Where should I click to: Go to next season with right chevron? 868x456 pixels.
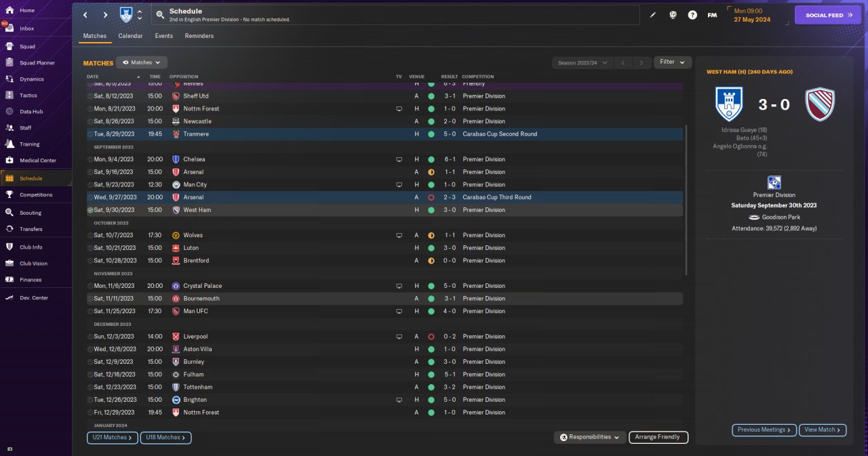pyautogui.click(x=642, y=62)
